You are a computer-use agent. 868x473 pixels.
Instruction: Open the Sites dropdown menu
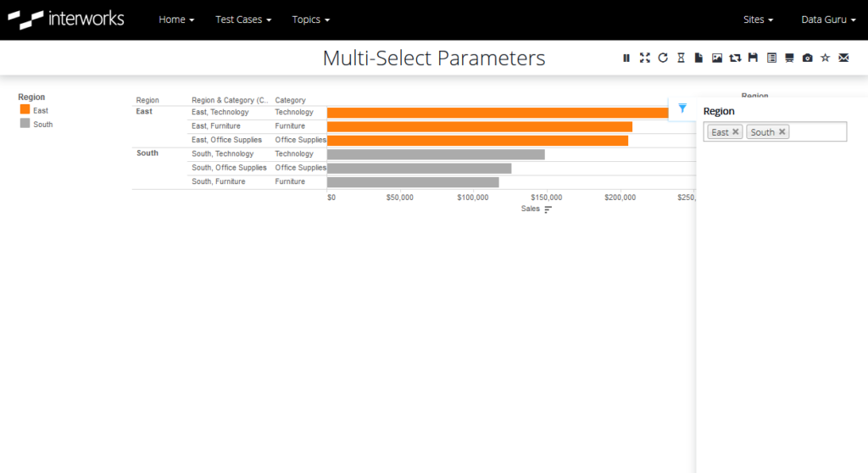[x=758, y=19]
